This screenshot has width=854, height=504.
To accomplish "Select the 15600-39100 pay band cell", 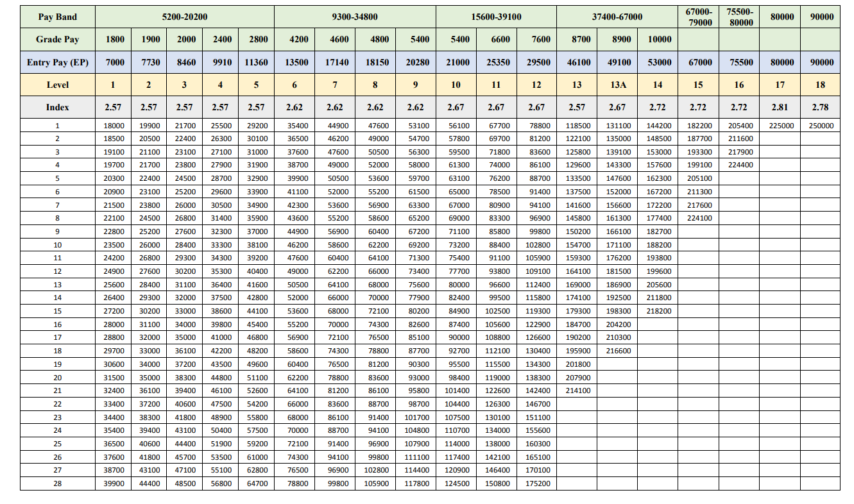I will pos(496,17).
